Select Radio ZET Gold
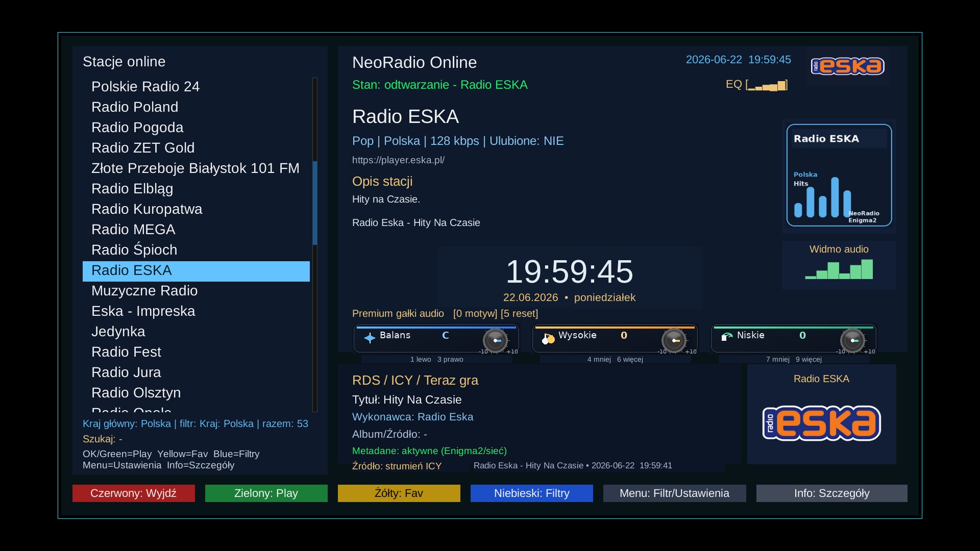Viewport: 980px width, 551px height. click(x=196, y=148)
